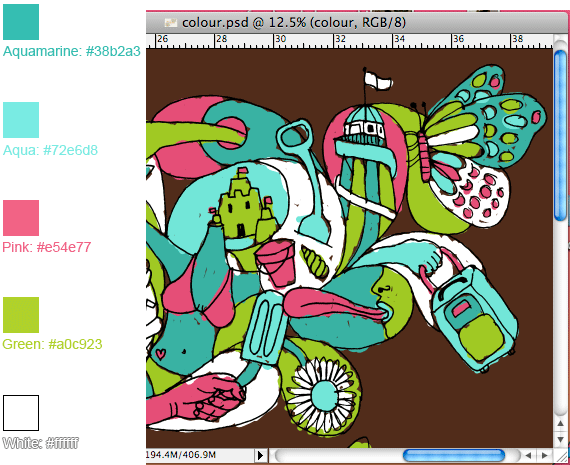The height and width of the screenshot is (465, 570).
Task: Click the colour.psd window title text
Action: point(294,23)
